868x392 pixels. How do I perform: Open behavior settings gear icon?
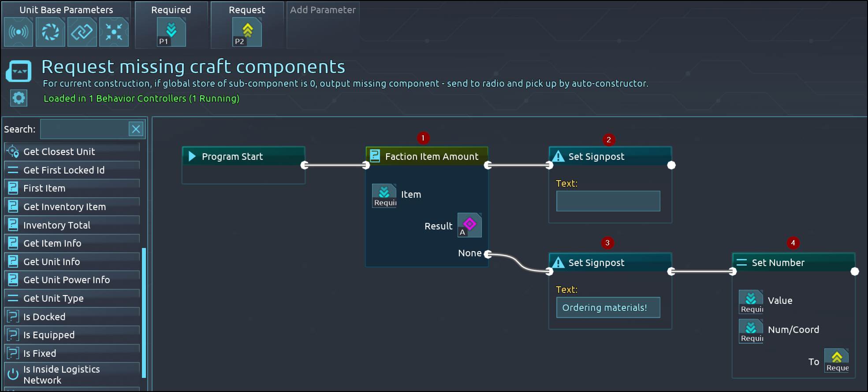(x=19, y=98)
